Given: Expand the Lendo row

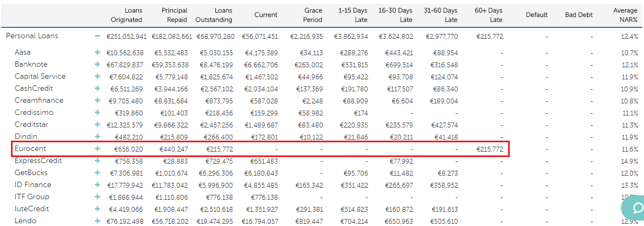Looking at the screenshot, I should [x=98, y=221].
